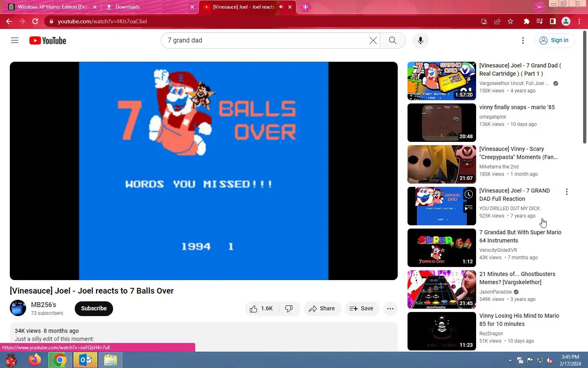
Task: Expand the video description box
Action: (x=204, y=336)
